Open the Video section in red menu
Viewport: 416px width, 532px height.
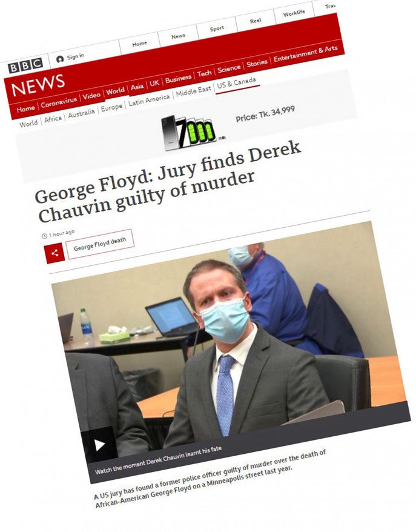(x=91, y=96)
